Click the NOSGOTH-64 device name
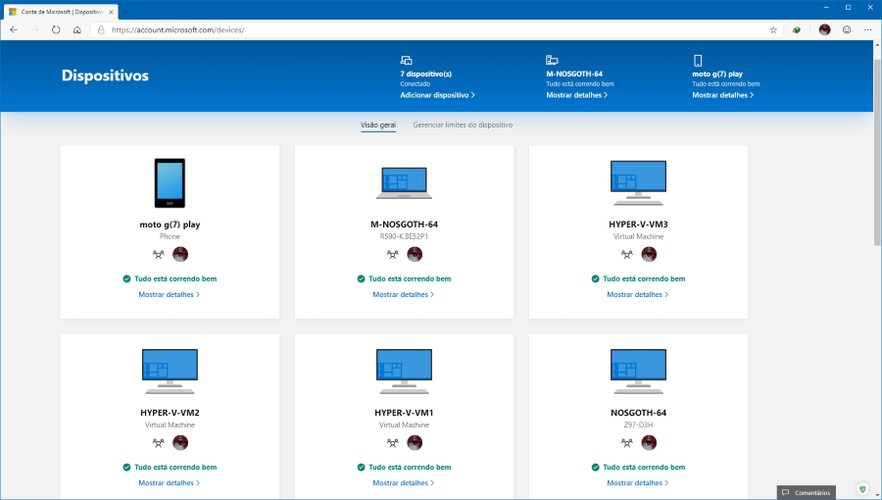The height and width of the screenshot is (500, 882). [638, 412]
